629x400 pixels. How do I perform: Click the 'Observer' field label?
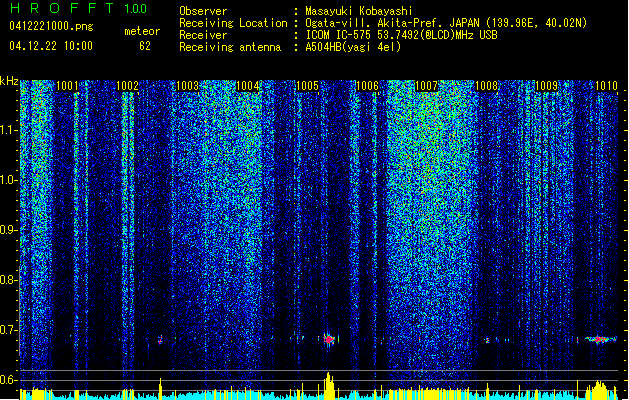203,11
